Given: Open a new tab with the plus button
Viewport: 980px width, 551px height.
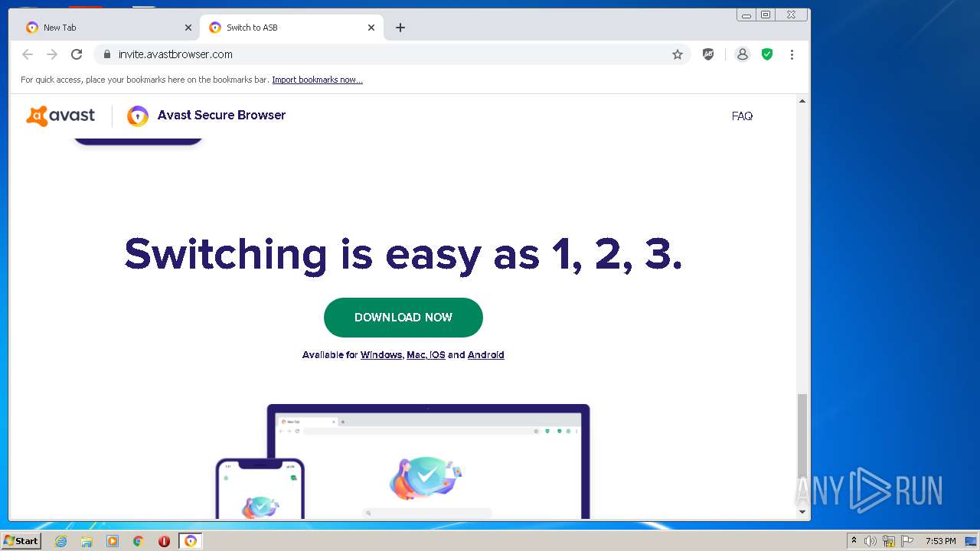Looking at the screenshot, I should click(x=400, y=28).
